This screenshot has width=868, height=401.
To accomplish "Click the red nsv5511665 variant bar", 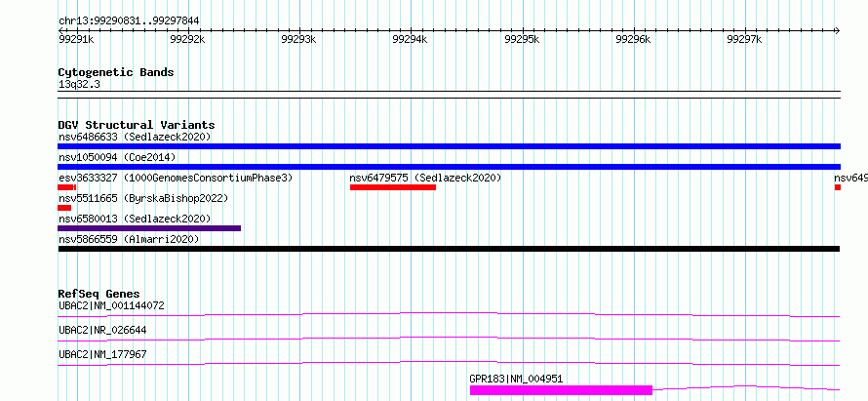I will point(64,208).
